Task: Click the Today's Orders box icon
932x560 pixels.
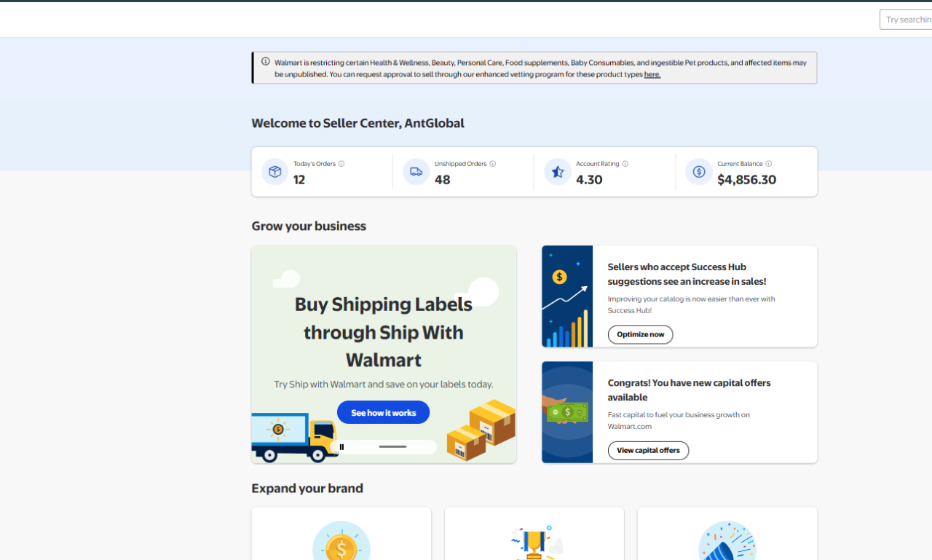Action: tap(275, 172)
